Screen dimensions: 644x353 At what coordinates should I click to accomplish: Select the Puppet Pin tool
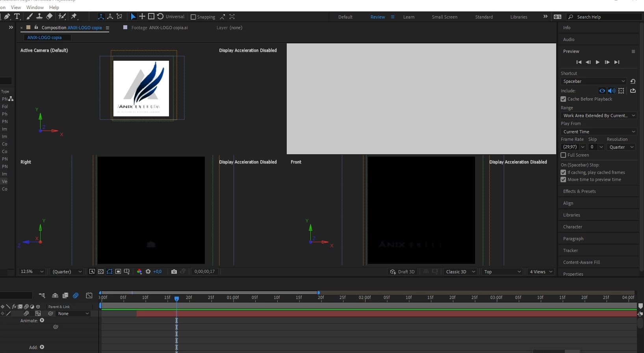tap(74, 17)
